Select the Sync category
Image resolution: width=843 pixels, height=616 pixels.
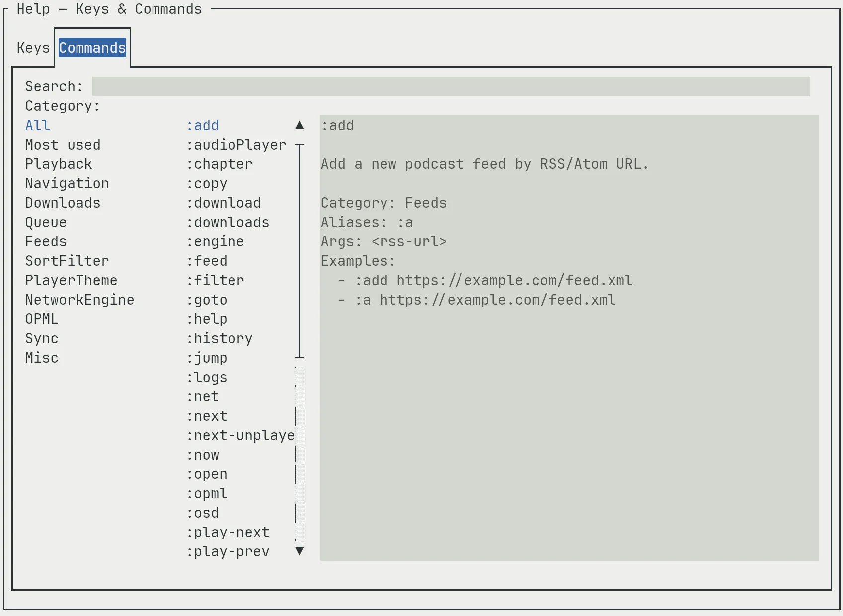pyautogui.click(x=42, y=338)
